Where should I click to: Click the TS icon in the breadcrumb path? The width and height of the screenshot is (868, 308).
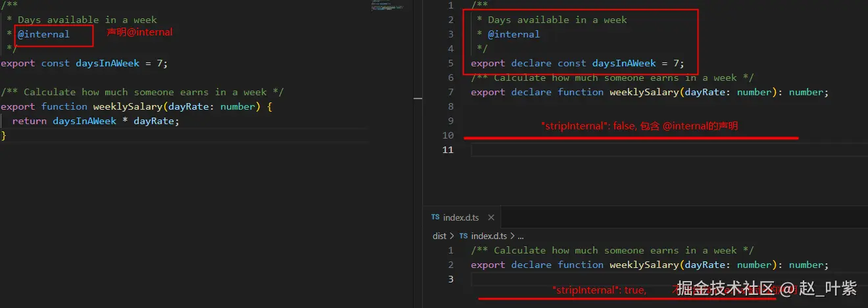[464, 236]
